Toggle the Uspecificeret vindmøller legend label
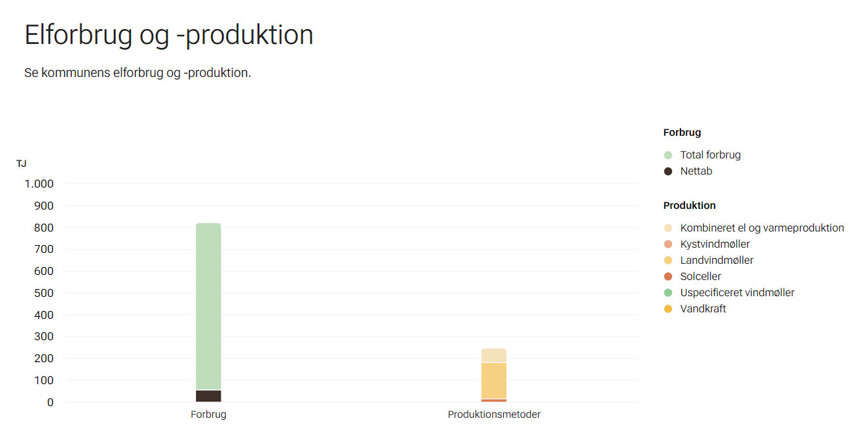Screen dimensions: 868x432 coord(737,293)
